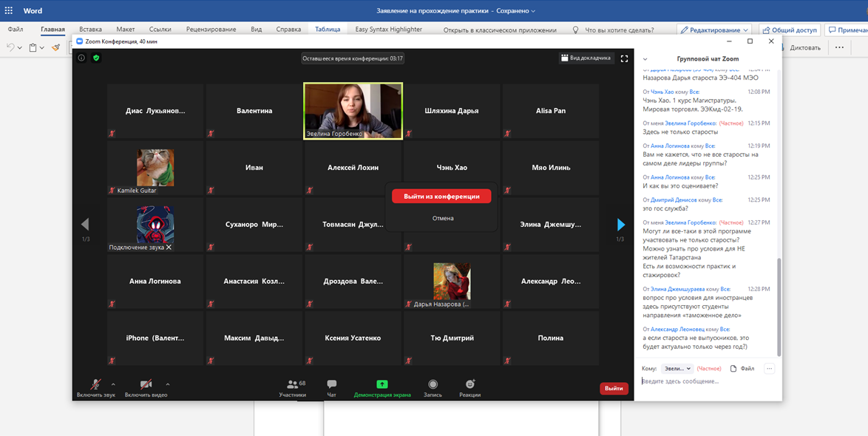Open the Participants panel showing 68

tap(292, 389)
